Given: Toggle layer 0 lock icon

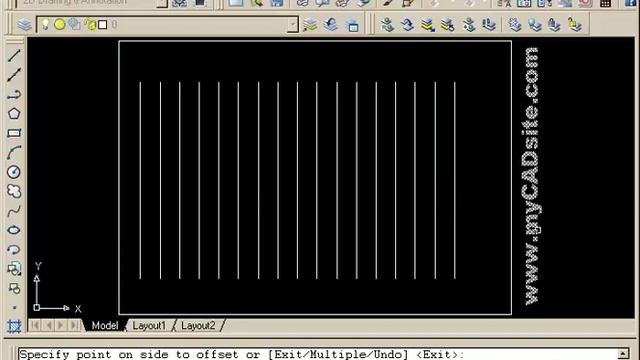Looking at the screenshot, I should click(90, 24).
